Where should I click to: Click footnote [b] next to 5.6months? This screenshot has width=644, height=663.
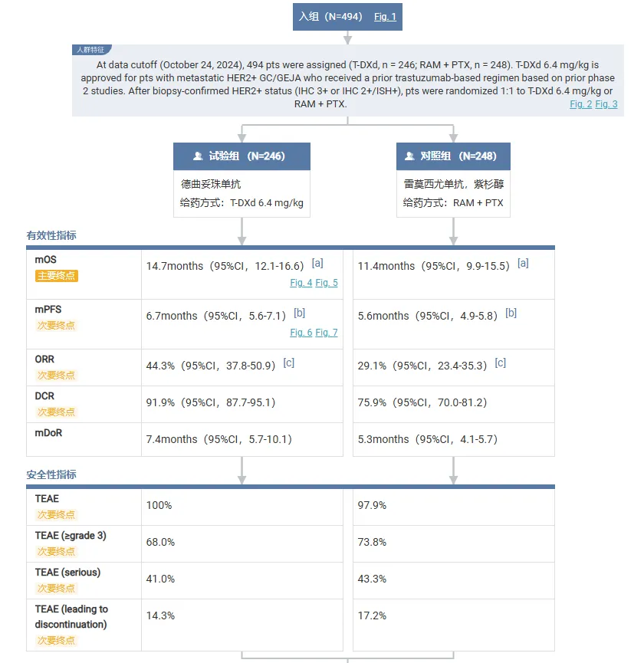511,313
